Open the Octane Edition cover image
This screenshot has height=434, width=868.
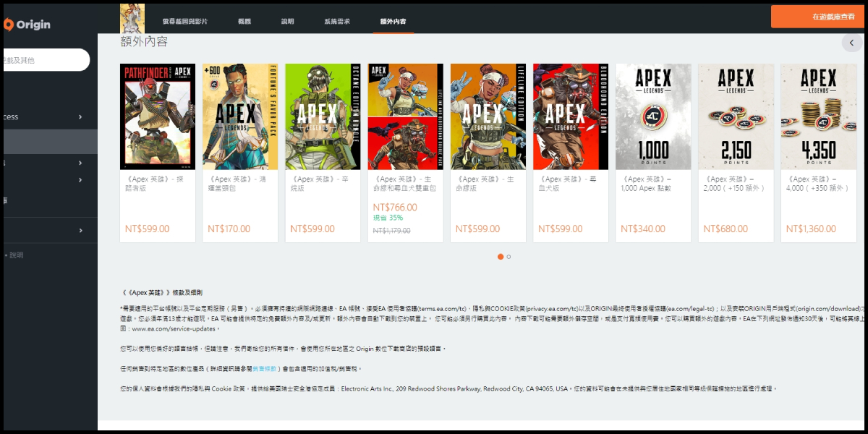click(323, 116)
